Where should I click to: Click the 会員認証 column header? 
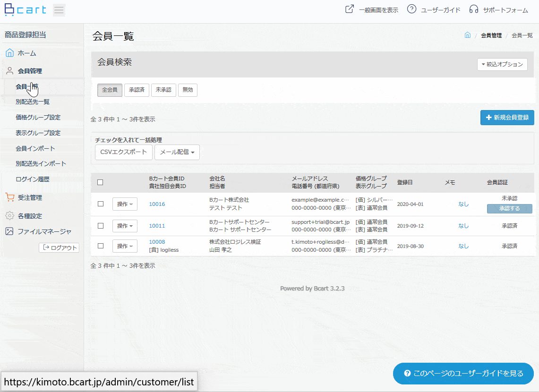coord(497,182)
